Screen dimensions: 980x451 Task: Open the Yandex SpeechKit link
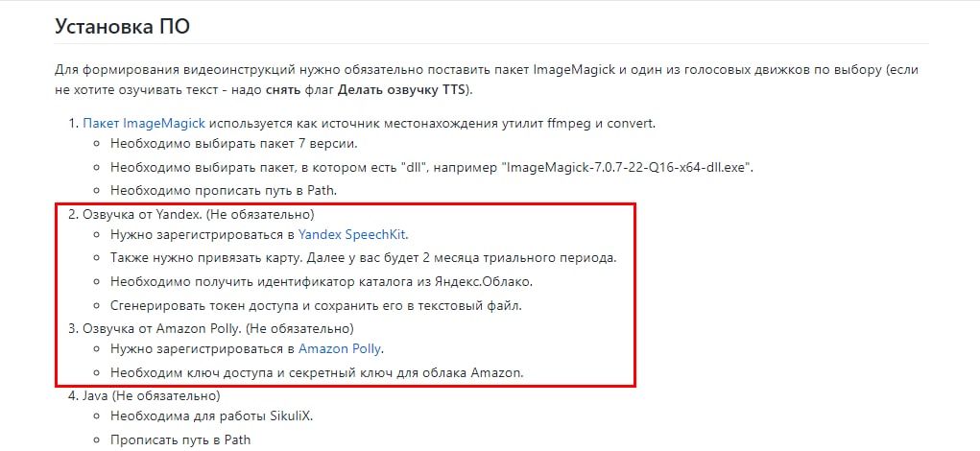pyautogui.click(x=352, y=235)
